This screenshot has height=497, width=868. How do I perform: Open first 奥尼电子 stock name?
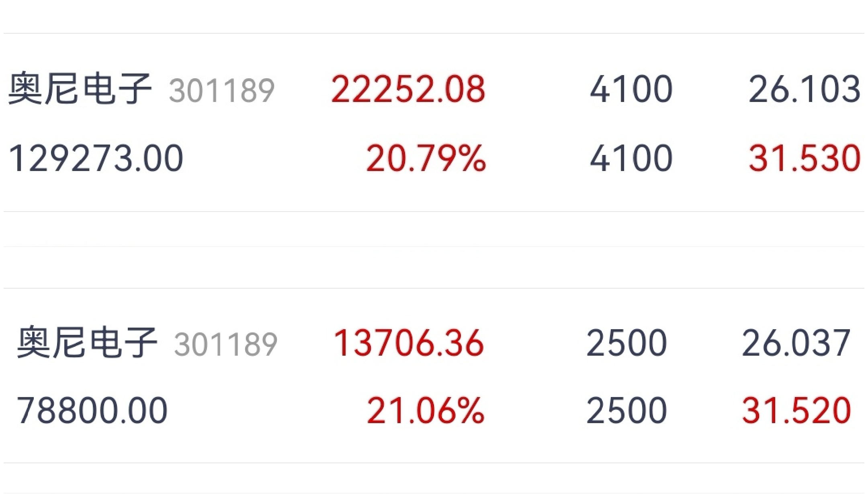click(x=80, y=89)
